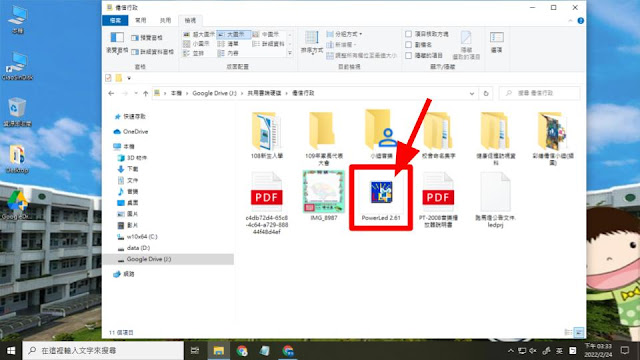
Task: Open the Group by dropdown
Action: pyautogui.click(x=344, y=34)
